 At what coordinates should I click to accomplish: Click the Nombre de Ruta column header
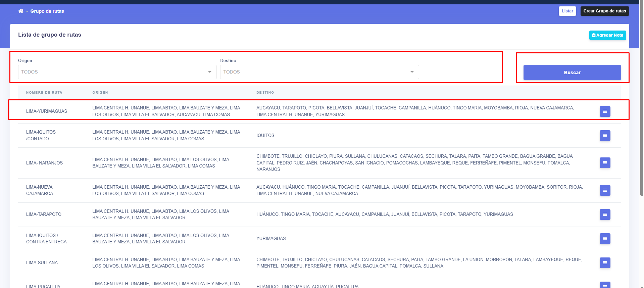click(44, 93)
